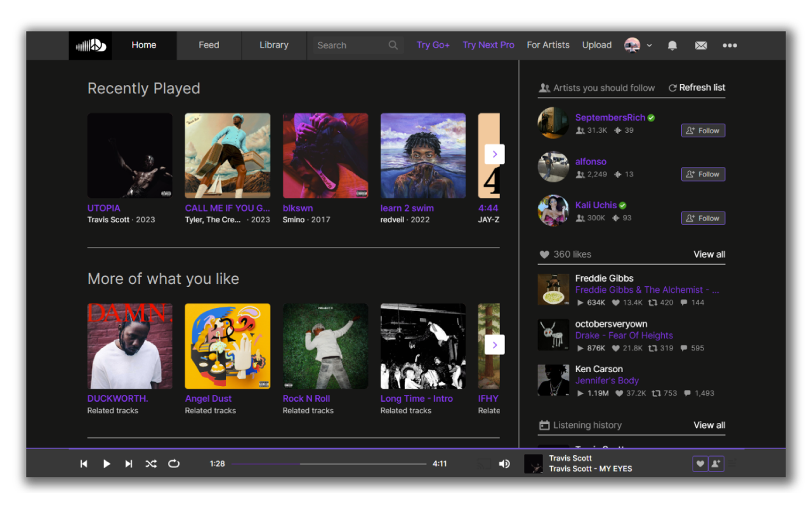The height and width of the screenshot is (508, 812).
Task: Open the notifications bell
Action: click(672, 45)
